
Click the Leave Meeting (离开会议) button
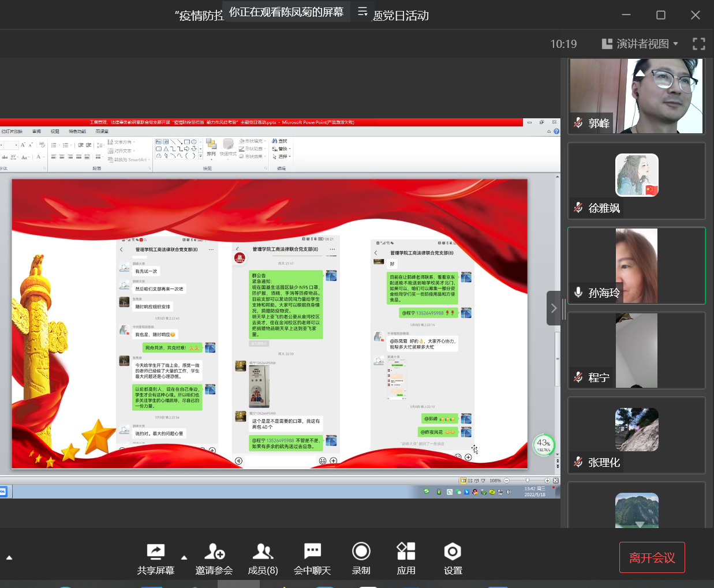(652, 557)
